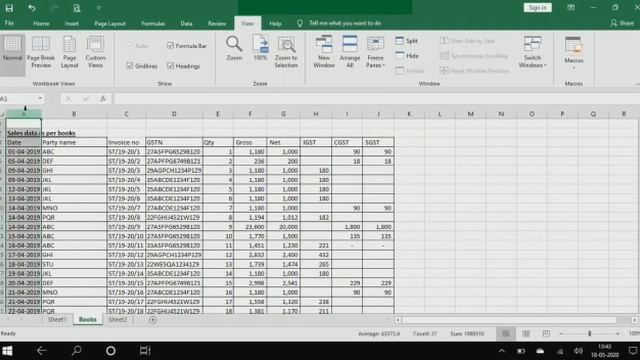Switch to Sheet1 tab

click(57, 320)
